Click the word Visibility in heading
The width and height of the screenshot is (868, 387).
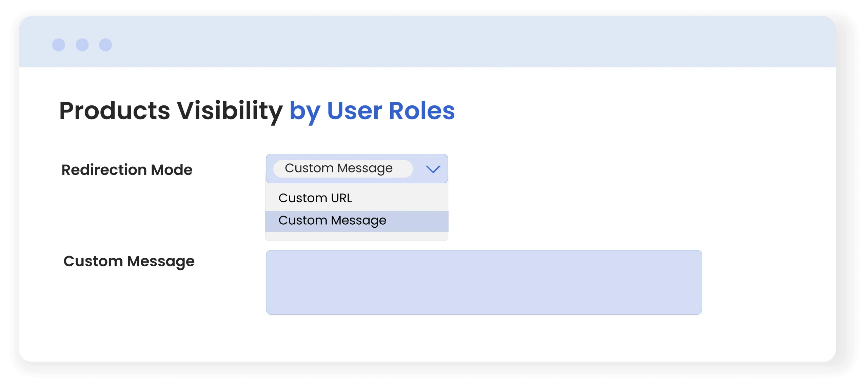tap(230, 111)
